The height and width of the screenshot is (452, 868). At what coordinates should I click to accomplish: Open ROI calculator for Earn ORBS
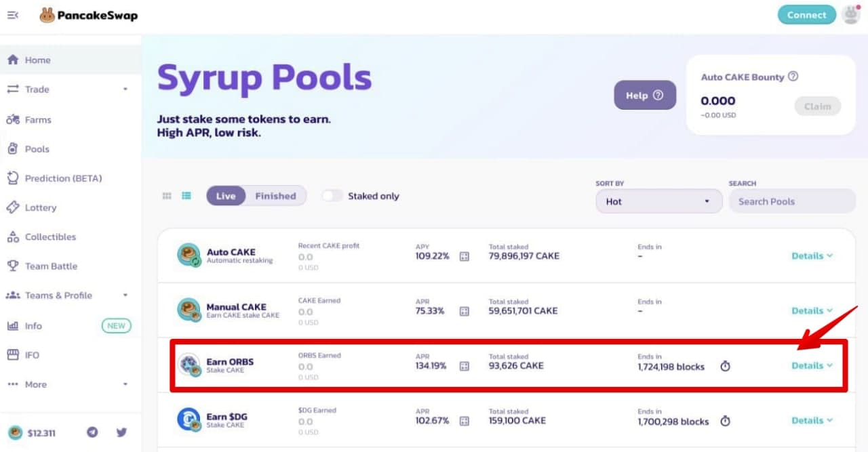(x=465, y=366)
